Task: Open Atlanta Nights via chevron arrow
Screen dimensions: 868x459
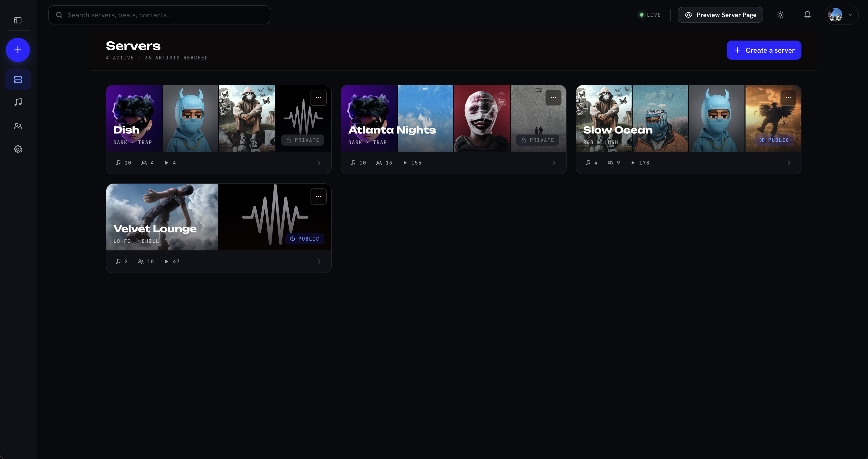Action: click(554, 163)
